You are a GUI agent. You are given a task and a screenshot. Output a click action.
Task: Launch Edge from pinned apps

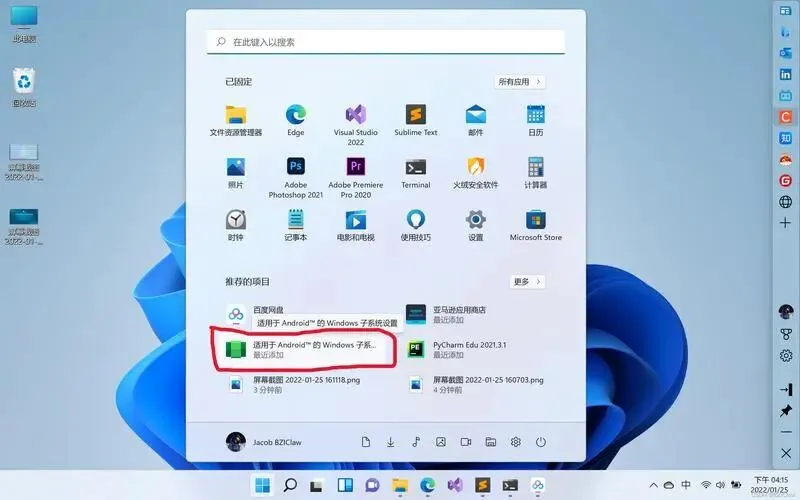coord(295,121)
